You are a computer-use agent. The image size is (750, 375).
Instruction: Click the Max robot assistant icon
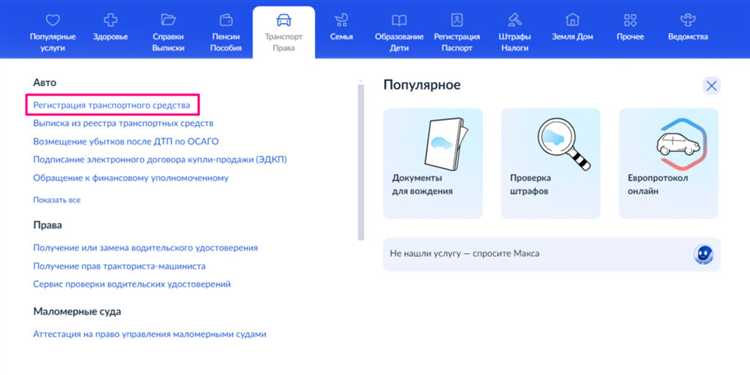coord(703,254)
